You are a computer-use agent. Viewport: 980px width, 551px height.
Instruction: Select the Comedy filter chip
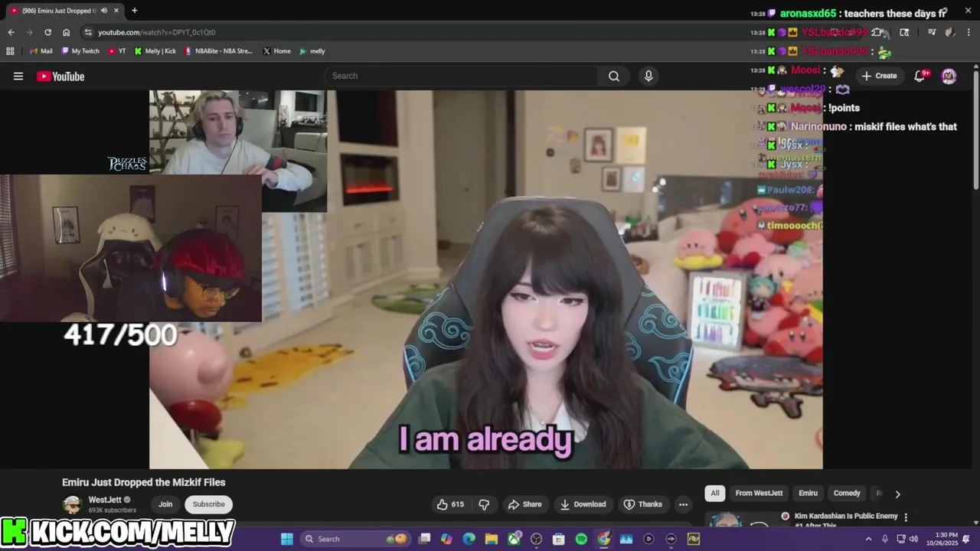pos(847,494)
